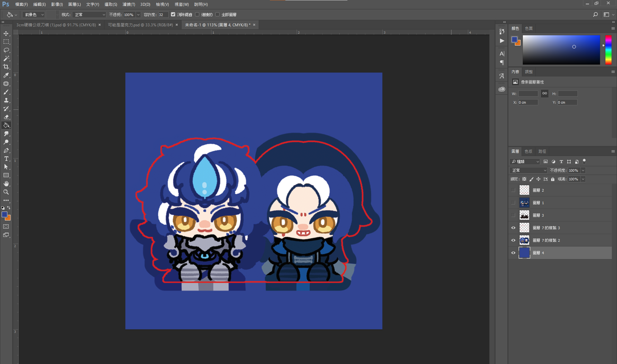
Task: Select the Hand tool
Action: [x=6, y=184]
